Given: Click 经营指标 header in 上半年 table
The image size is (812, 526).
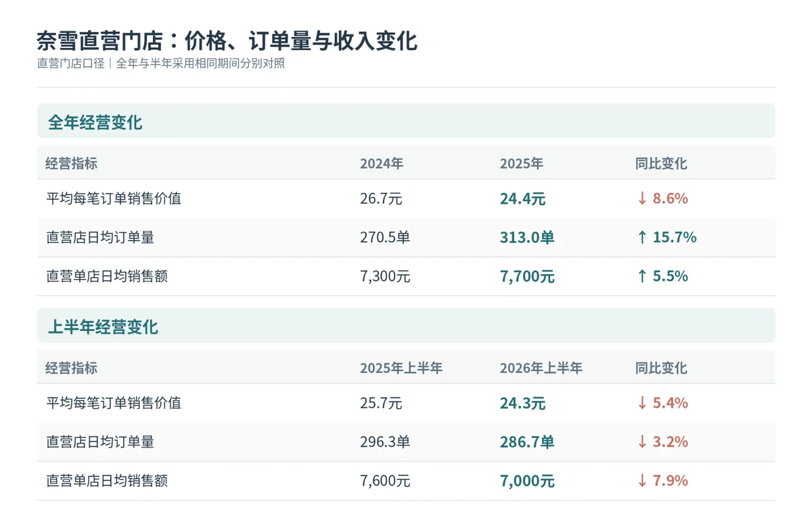Looking at the screenshot, I should pos(72,368).
